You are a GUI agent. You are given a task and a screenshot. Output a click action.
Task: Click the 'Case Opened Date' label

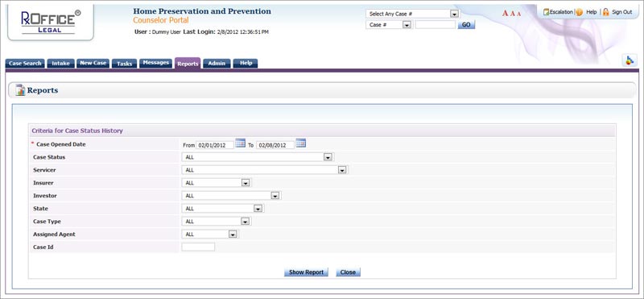[61, 144]
